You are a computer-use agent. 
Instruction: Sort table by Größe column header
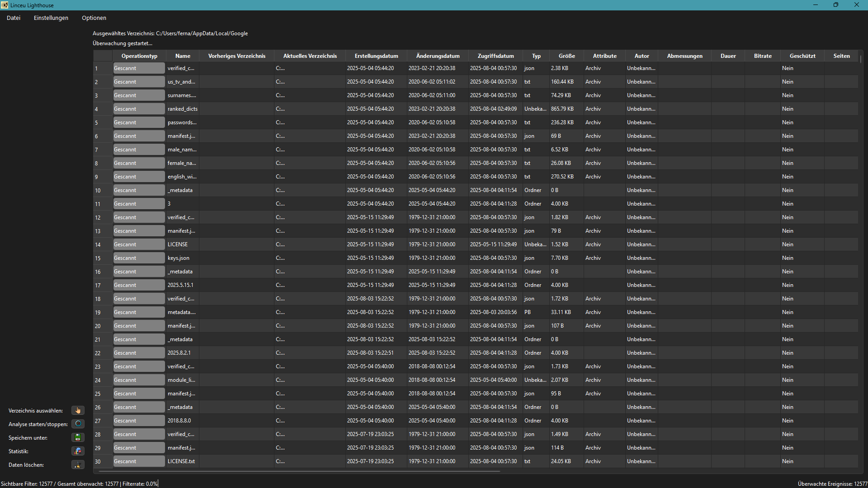click(566, 56)
